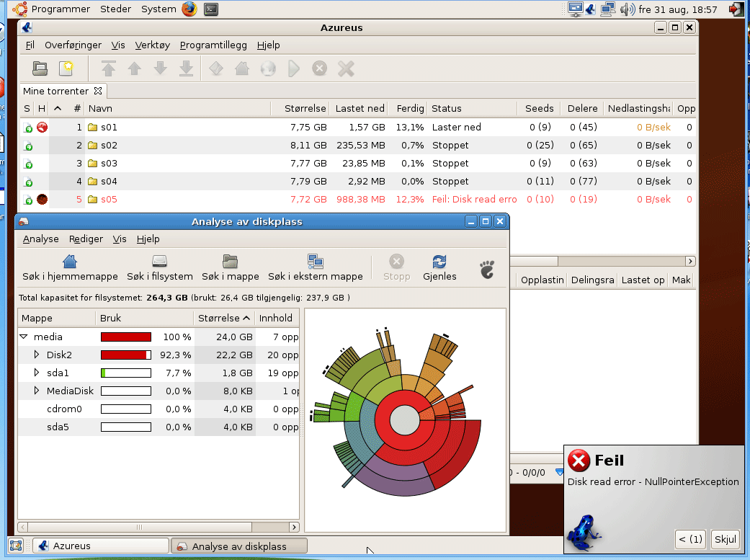Image resolution: width=750 pixels, height=560 pixels.
Task: Click the move-up arrow toolbar icon
Action: pyautogui.click(x=135, y=68)
